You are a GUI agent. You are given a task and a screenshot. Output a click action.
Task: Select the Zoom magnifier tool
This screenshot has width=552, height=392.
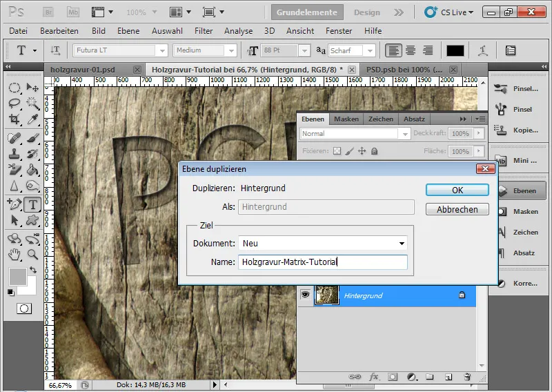[32, 254]
